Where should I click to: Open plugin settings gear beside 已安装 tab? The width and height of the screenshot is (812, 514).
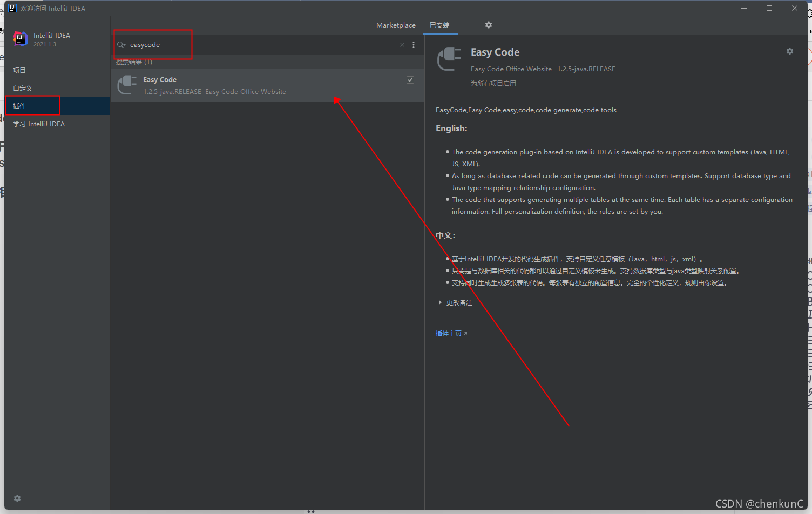click(489, 25)
